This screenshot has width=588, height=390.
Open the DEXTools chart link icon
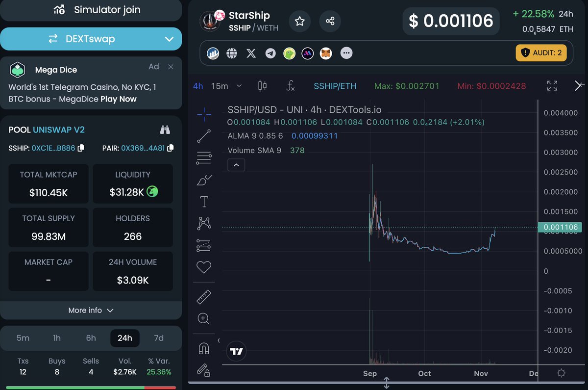point(213,53)
